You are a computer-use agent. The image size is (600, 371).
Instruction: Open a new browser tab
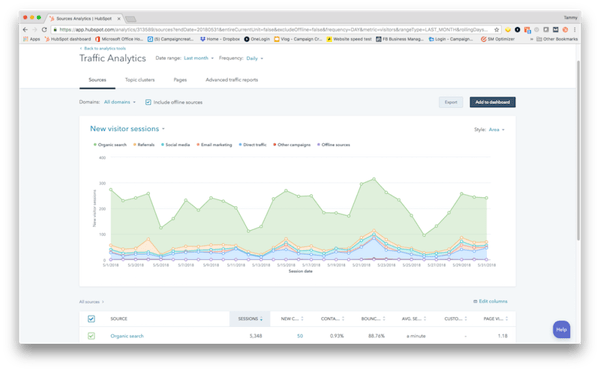[130, 19]
